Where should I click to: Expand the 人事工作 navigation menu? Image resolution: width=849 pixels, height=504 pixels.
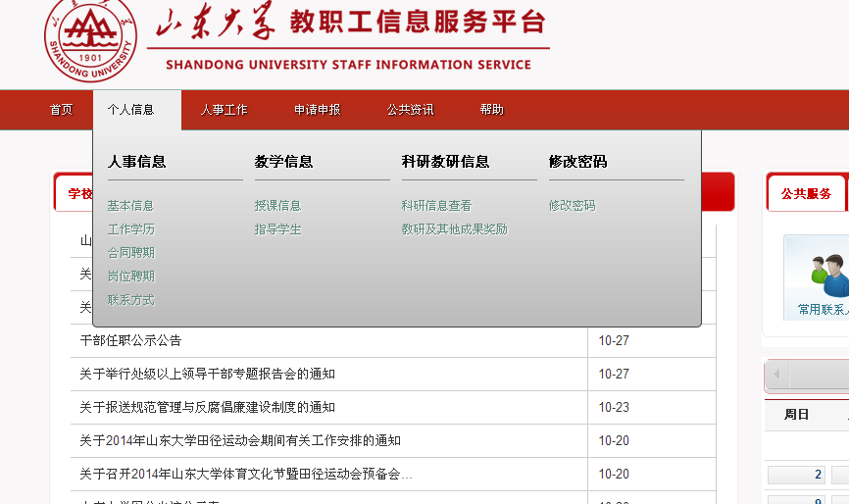pos(224,110)
